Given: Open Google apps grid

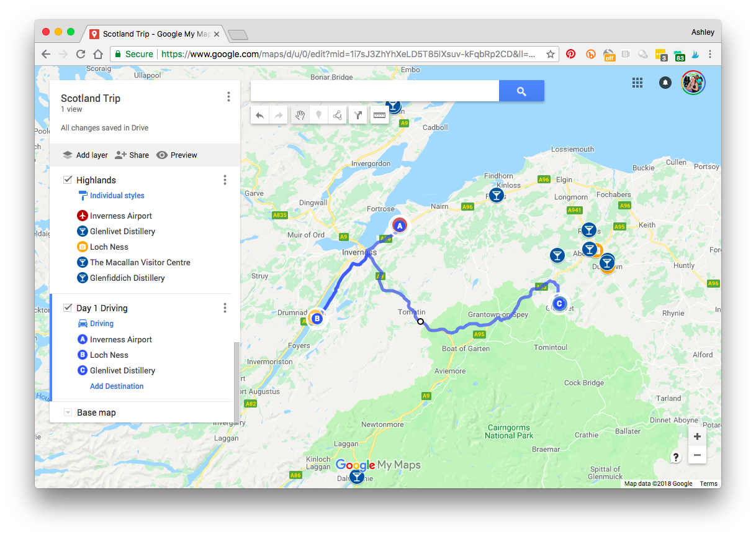Looking at the screenshot, I should pos(637,83).
